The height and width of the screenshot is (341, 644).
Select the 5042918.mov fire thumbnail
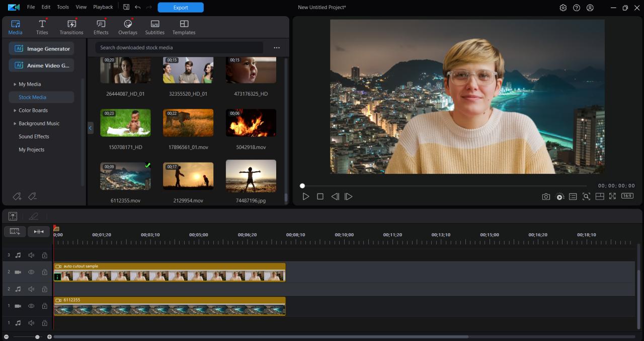[251, 123]
